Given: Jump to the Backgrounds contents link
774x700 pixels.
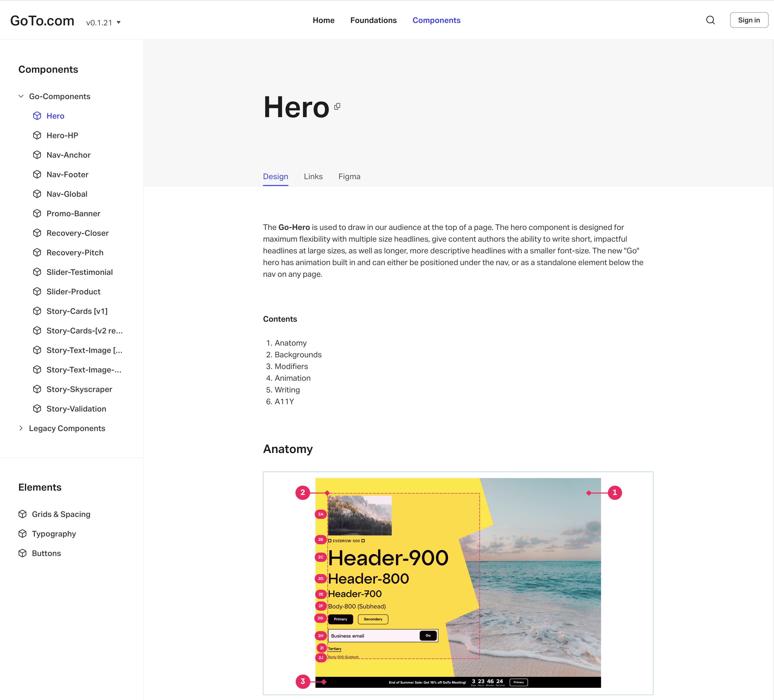Looking at the screenshot, I should coord(298,355).
